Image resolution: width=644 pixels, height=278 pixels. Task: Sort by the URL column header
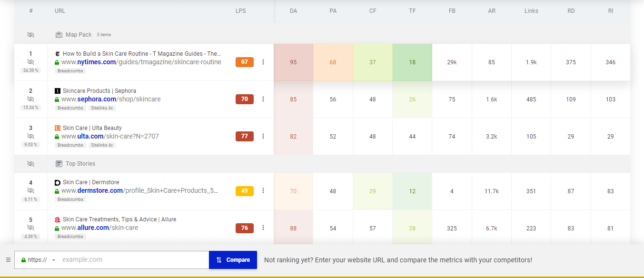60,11
